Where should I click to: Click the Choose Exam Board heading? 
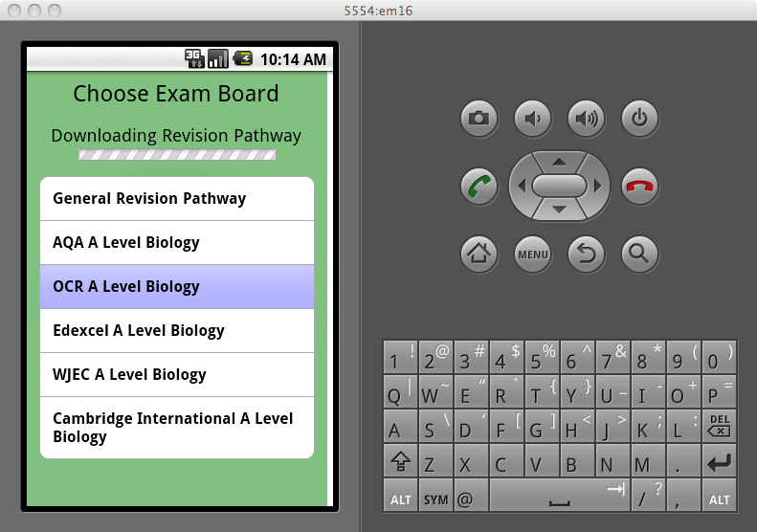[x=176, y=94]
